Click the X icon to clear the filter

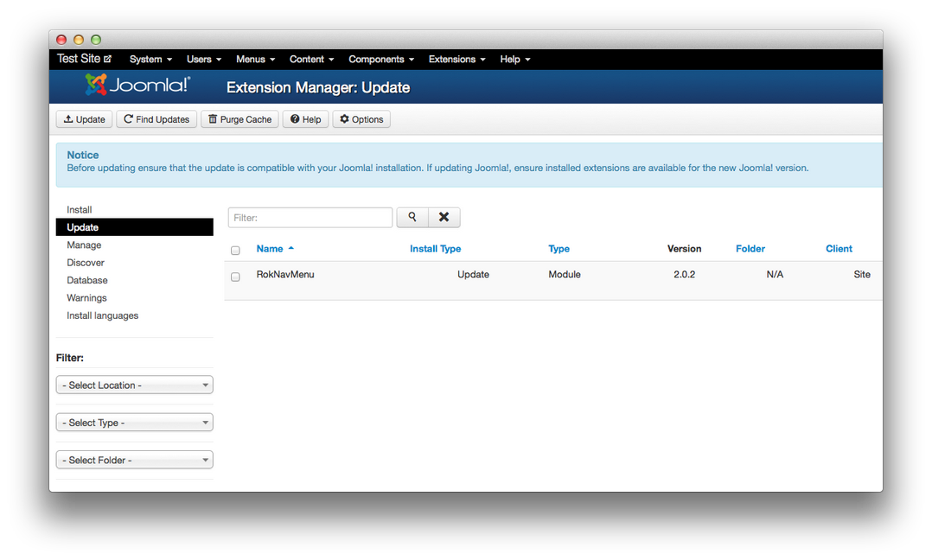click(444, 217)
